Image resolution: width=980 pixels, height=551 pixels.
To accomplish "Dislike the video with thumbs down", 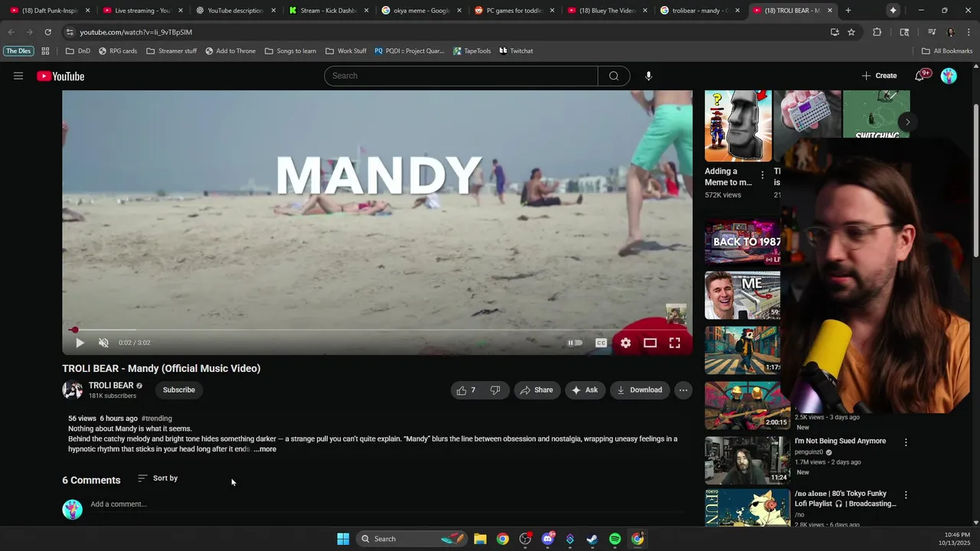I will pyautogui.click(x=495, y=390).
